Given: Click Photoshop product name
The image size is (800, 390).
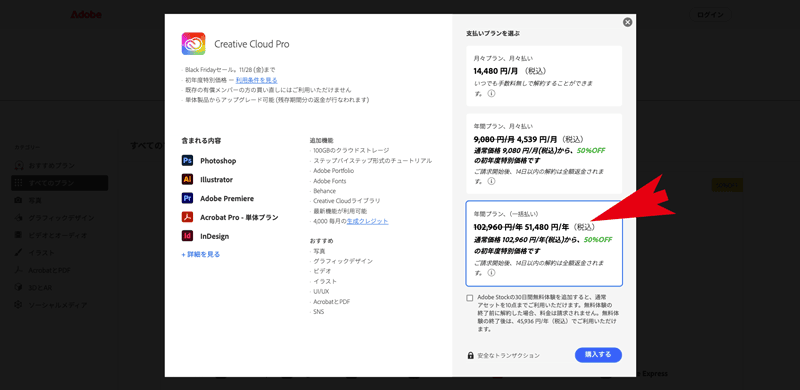Looking at the screenshot, I should (218, 161).
